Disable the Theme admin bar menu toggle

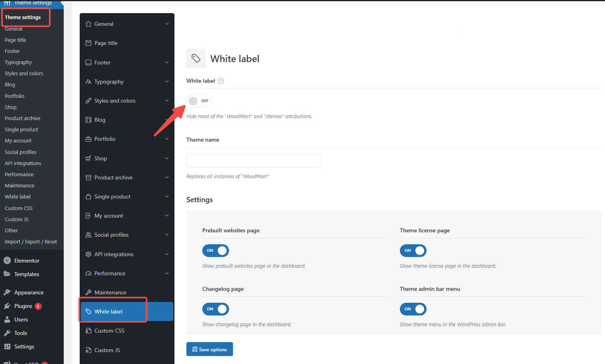click(413, 309)
